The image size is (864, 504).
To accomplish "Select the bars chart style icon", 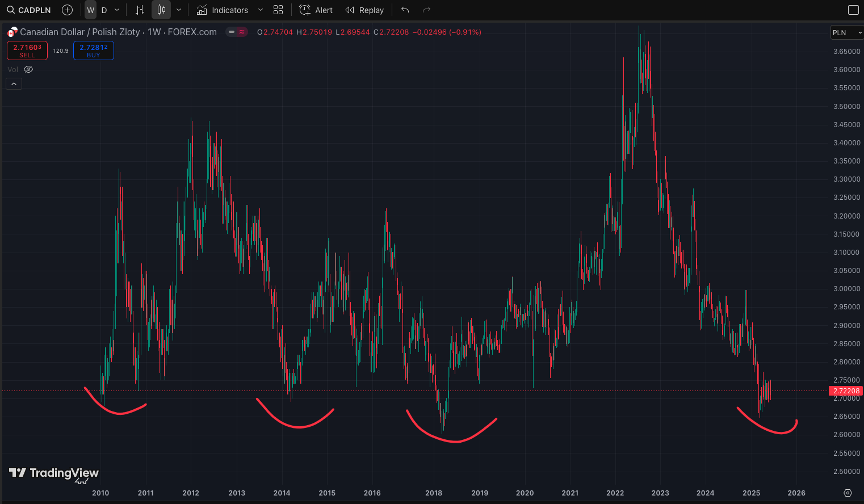I will [140, 10].
